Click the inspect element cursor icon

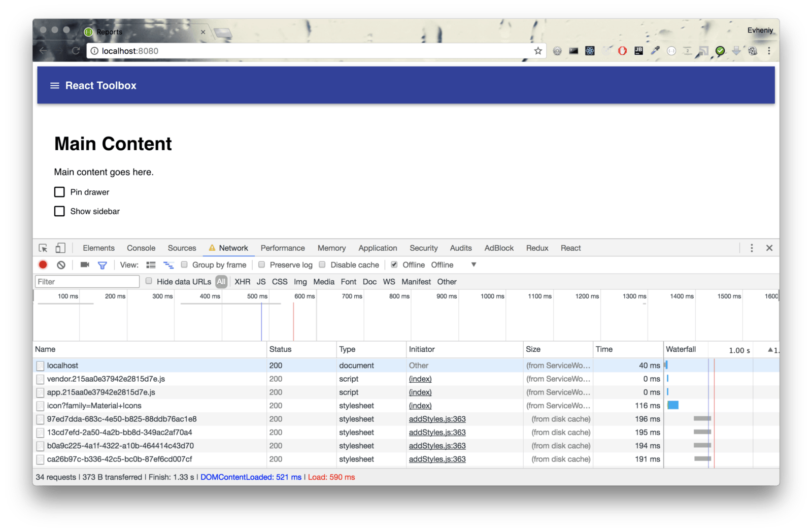click(43, 248)
